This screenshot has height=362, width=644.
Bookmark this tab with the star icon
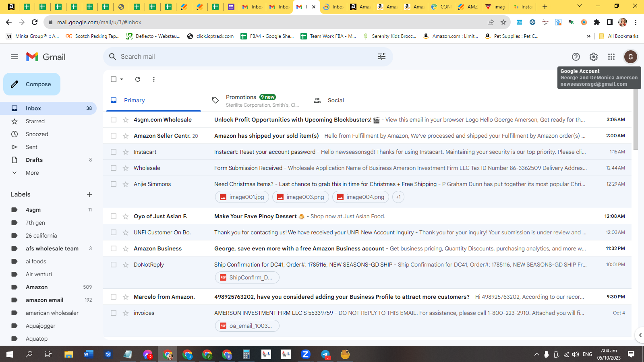[x=503, y=22]
